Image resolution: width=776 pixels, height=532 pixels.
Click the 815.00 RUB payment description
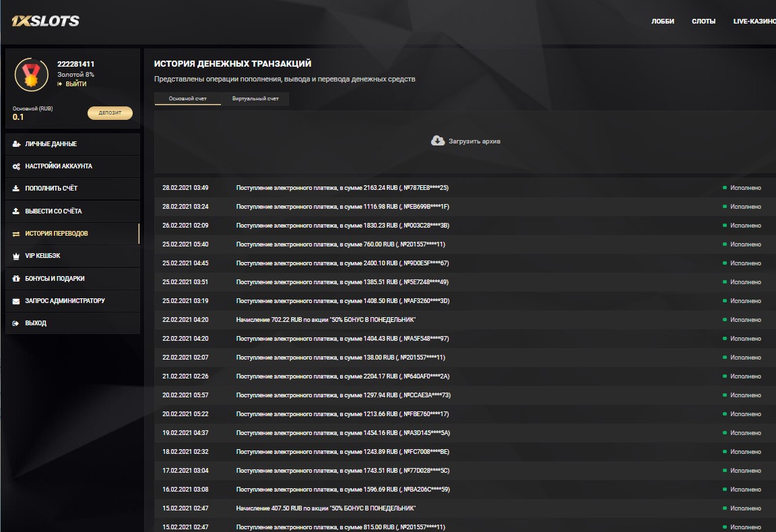pyautogui.click(x=340, y=527)
